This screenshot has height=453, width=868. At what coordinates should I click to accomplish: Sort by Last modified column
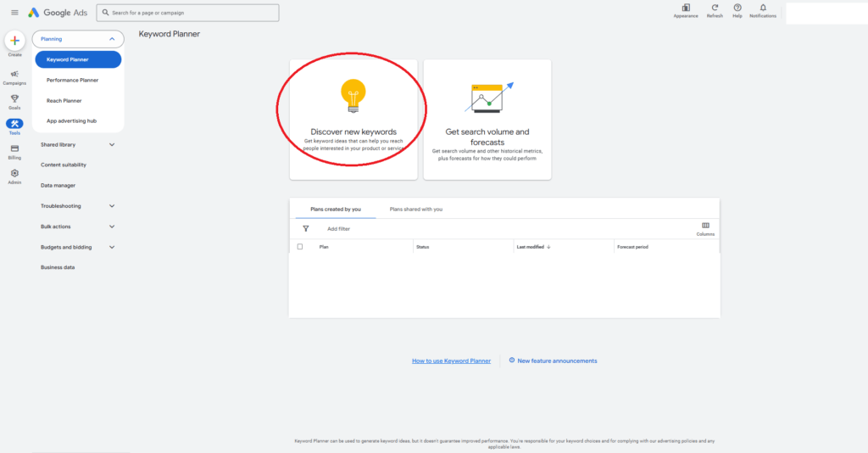point(530,247)
